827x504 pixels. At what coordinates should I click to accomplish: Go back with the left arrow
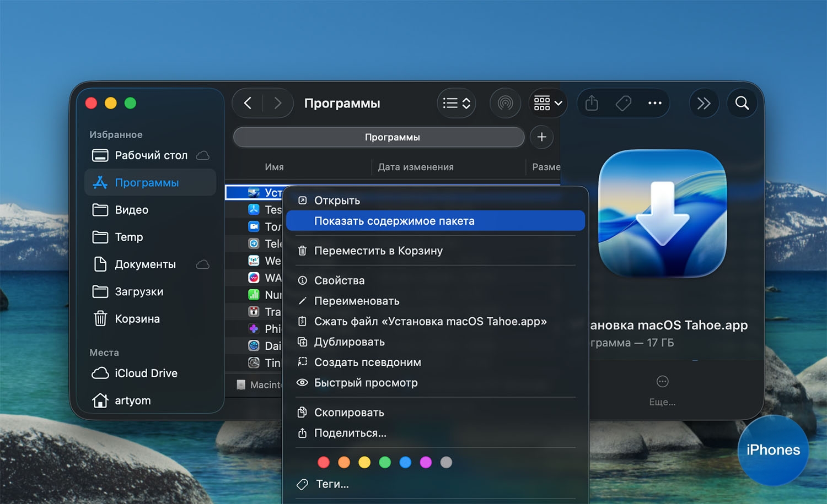(x=248, y=103)
